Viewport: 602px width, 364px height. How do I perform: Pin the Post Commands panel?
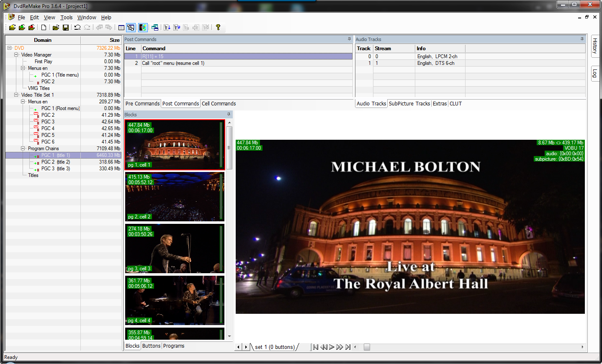(x=349, y=39)
